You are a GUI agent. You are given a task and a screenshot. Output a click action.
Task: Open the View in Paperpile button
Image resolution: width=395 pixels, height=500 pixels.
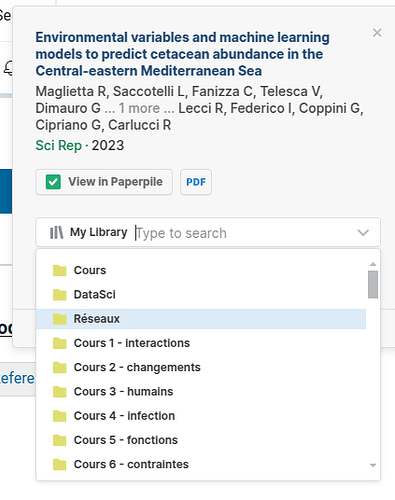104,182
